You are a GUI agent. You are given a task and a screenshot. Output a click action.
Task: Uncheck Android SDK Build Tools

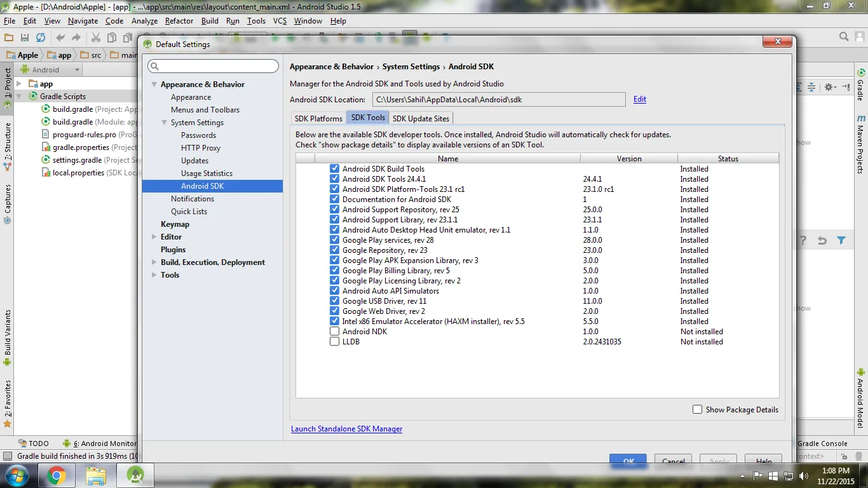tap(335, 169)
